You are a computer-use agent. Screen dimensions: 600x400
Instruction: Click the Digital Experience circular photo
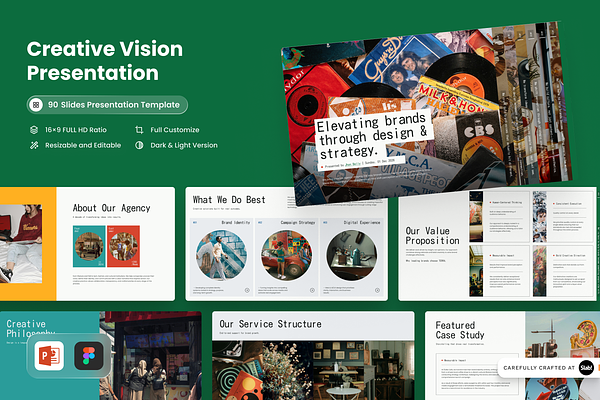tap(351, 255)
